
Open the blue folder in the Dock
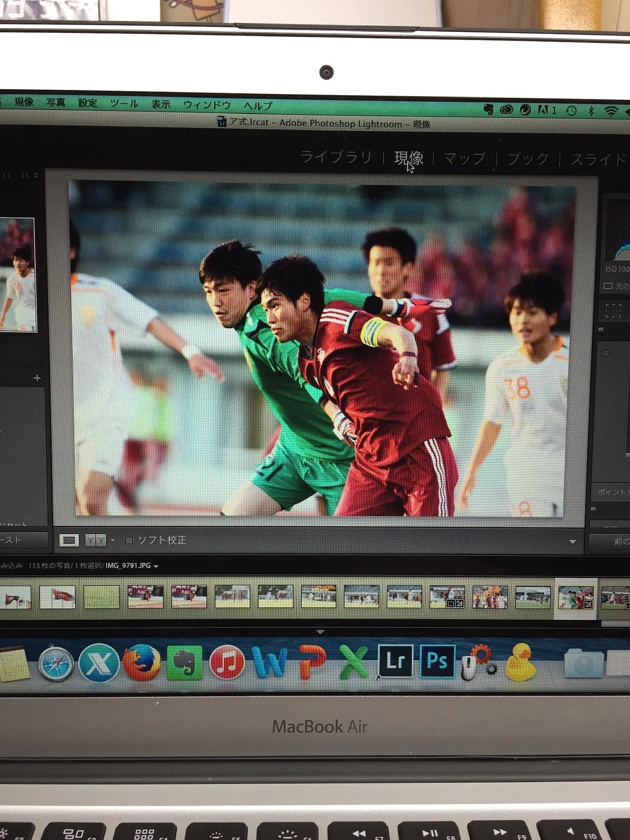point(583,663)
